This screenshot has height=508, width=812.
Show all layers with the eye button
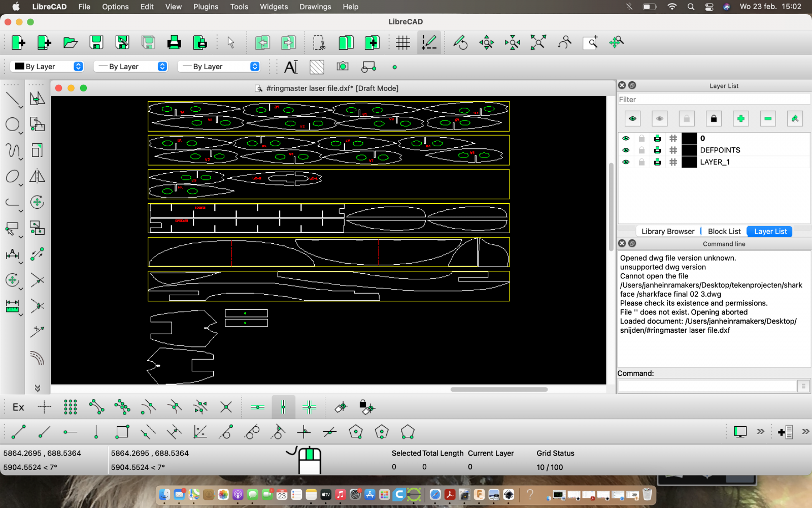coord(632,118)
